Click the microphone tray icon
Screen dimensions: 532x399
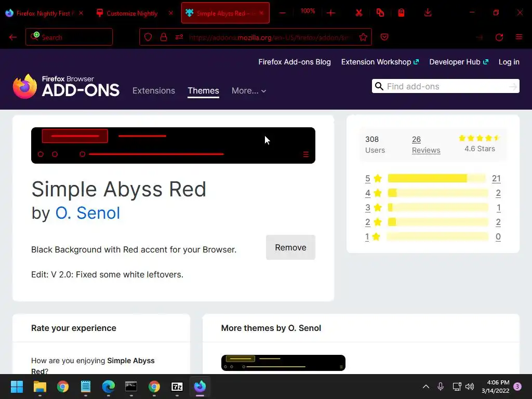[x=441, y=387]
